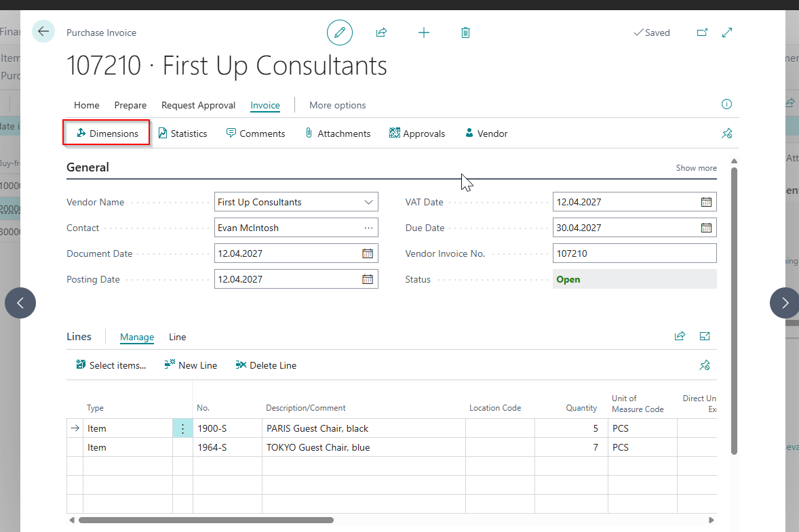The height and width of the screenshot is (532, 799).
Task: Click the left arrow of Lines horizontal scrollbar
Action: click(x=72, y=520)
